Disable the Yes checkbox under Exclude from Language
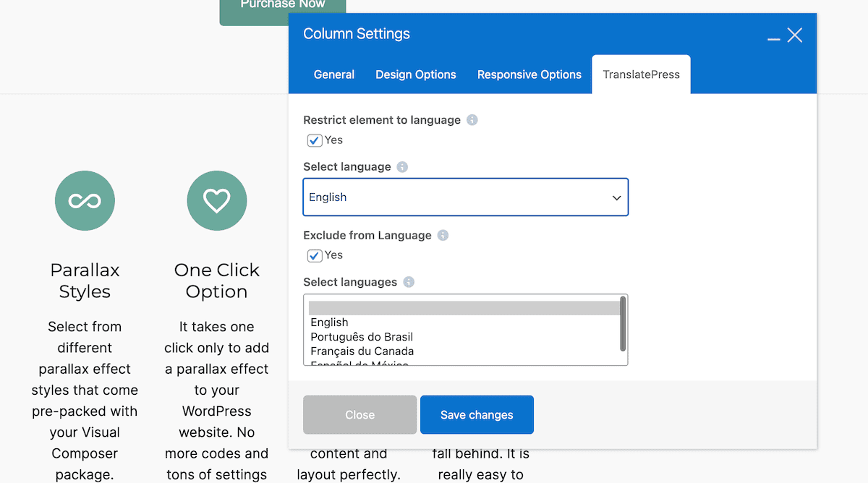Screen dimensions: 868x483 (314, 255)
